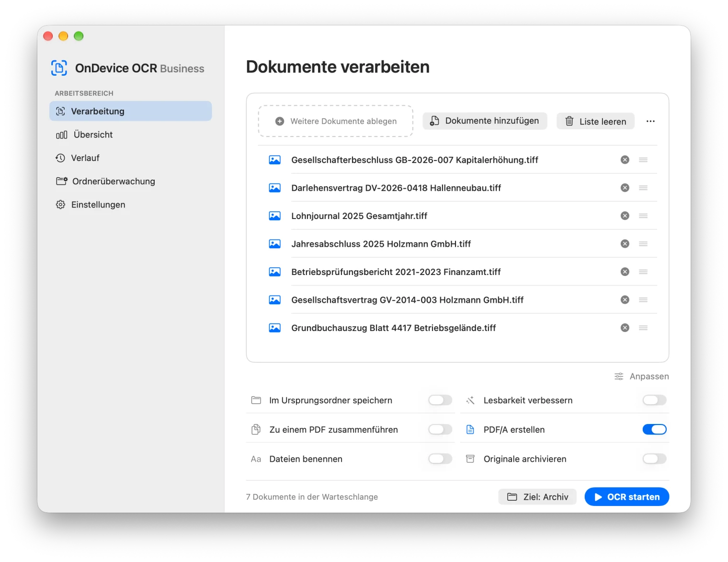Toggle Im Ursprungsordner speichern switch

pyautogui.click(x=440, y=400)
